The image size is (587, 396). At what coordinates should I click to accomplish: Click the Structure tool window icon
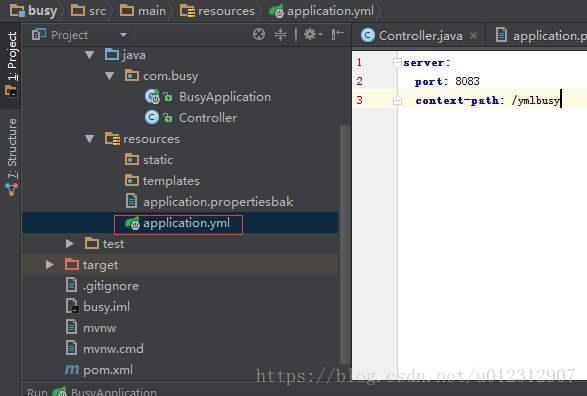[11, 189]
